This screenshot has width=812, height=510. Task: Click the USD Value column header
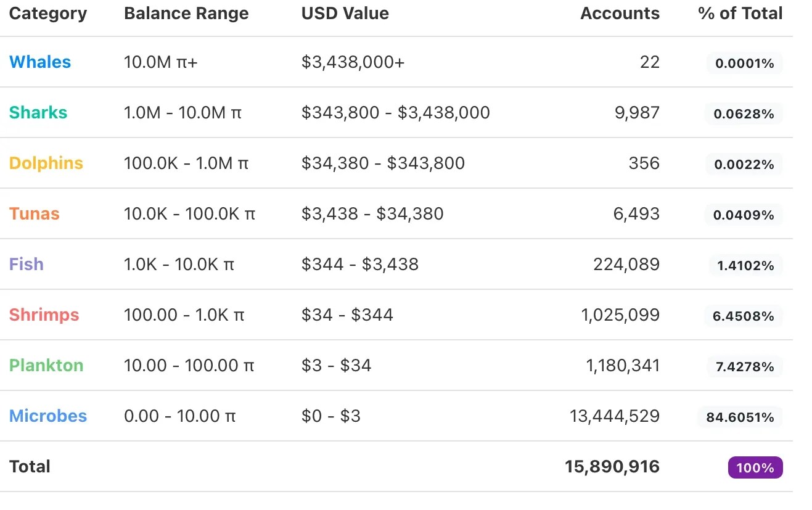point(345,14)
